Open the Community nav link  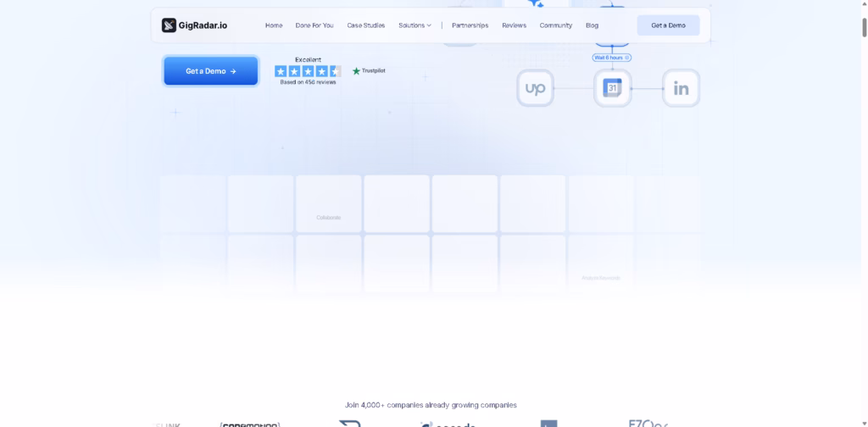pyautogui.click(x=556, y=25)
